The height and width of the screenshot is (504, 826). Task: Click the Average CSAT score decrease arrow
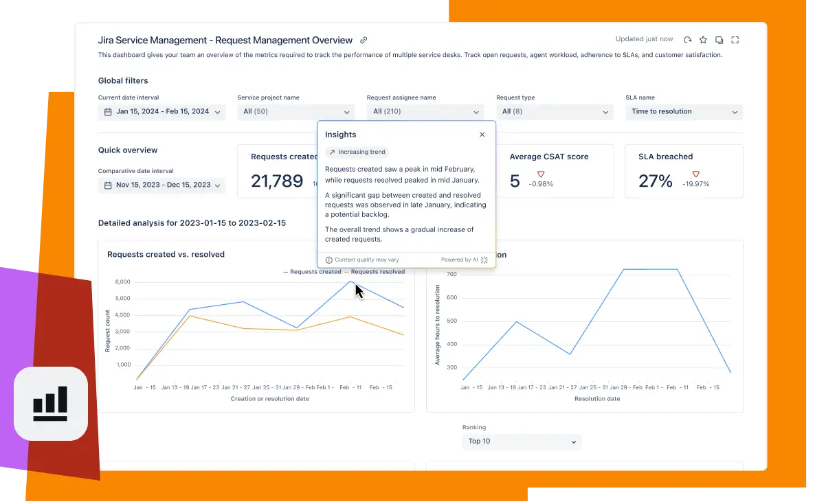click(x=541, y=174)
